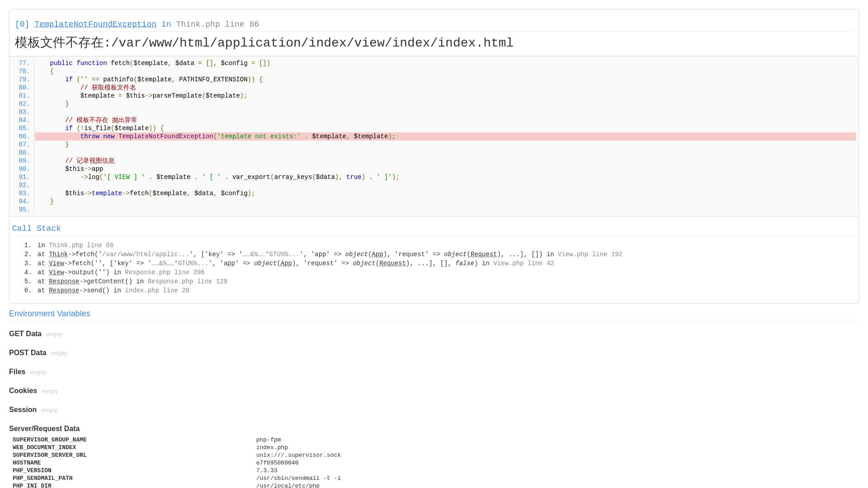Screen dimensions: 868x488
Task: Click the View class in stack frame 3
Action: click(57, 263)
